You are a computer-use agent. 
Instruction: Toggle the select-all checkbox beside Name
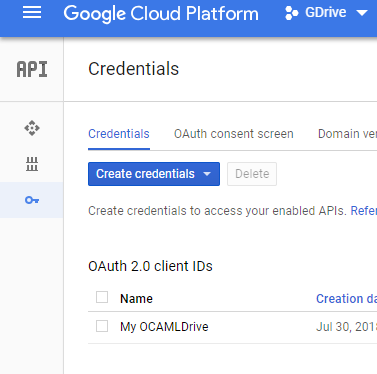pos(102,297)
